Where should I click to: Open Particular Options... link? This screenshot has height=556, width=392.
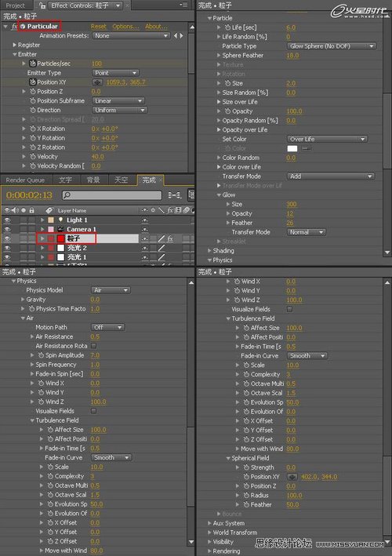[x=125, y=26]
